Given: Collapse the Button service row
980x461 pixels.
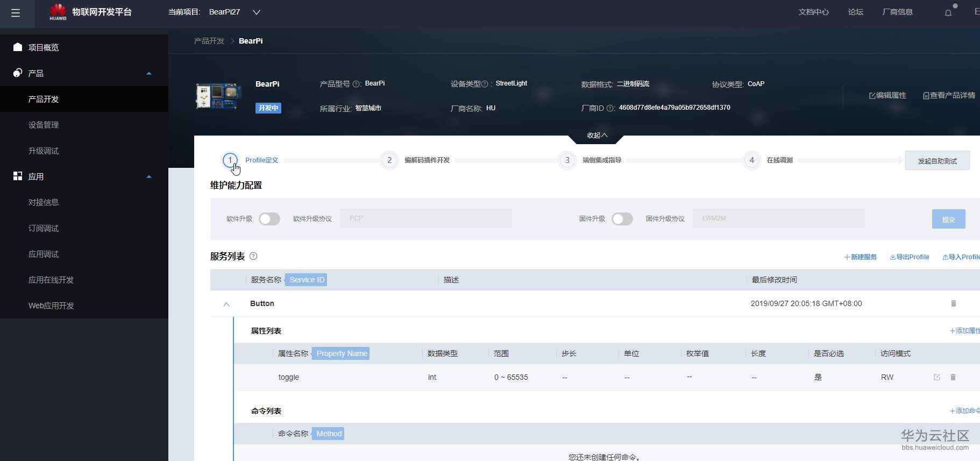Looking at the screenshot, I should 226,304.
